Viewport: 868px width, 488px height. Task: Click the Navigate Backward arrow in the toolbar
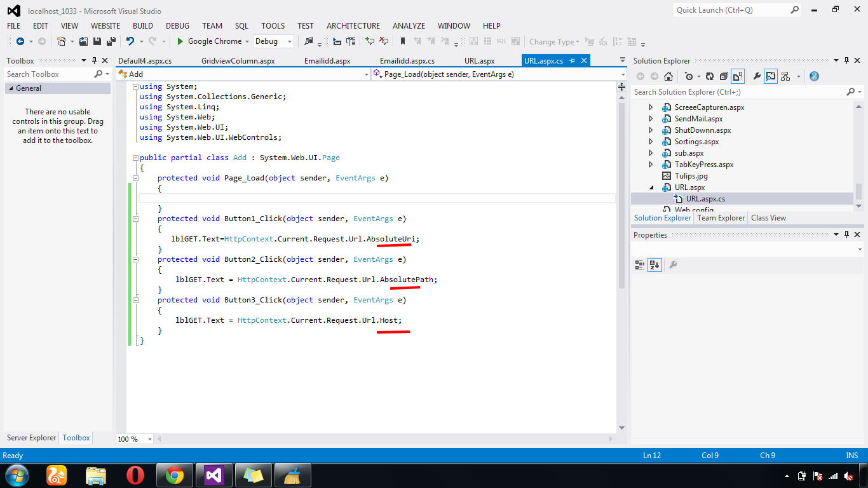(x=20, y=41)
